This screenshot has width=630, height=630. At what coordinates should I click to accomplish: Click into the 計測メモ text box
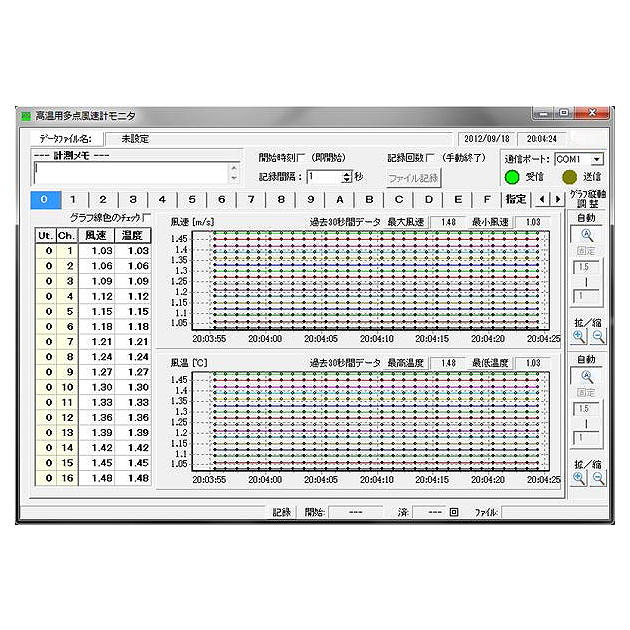(130, 172)
